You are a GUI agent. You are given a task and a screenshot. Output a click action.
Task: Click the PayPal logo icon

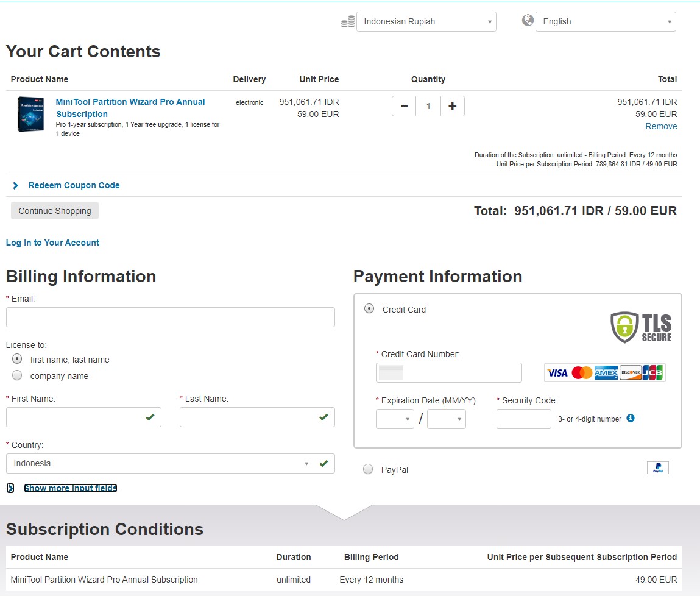coord(657,467)
